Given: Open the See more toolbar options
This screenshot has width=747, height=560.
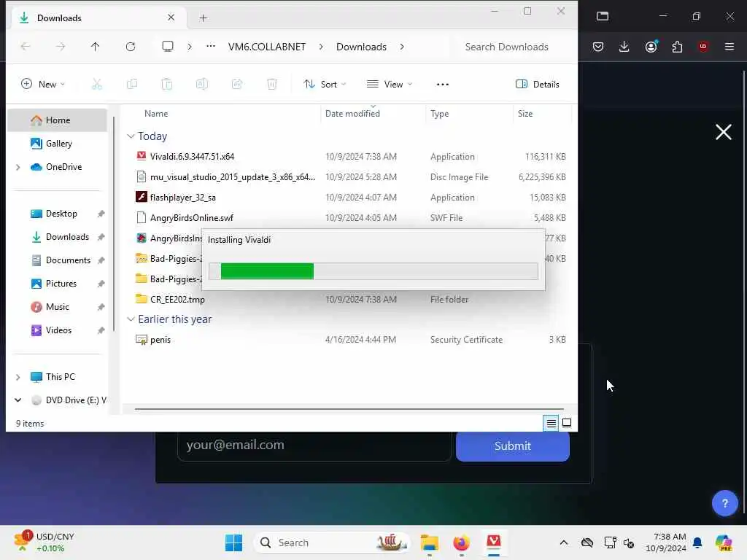Looking at the screenshot, I should pos(443,85).
